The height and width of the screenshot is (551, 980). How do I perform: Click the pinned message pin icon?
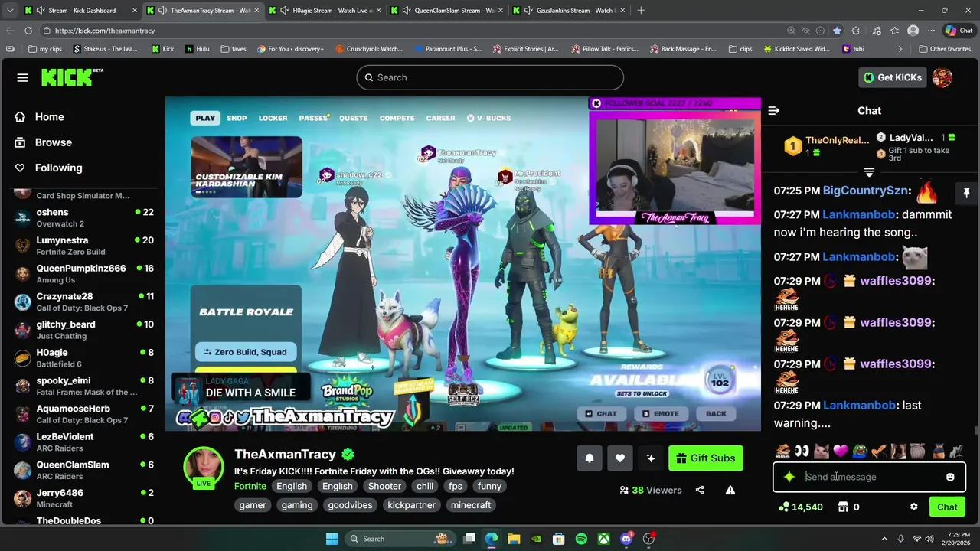click(x=966, y=193)
